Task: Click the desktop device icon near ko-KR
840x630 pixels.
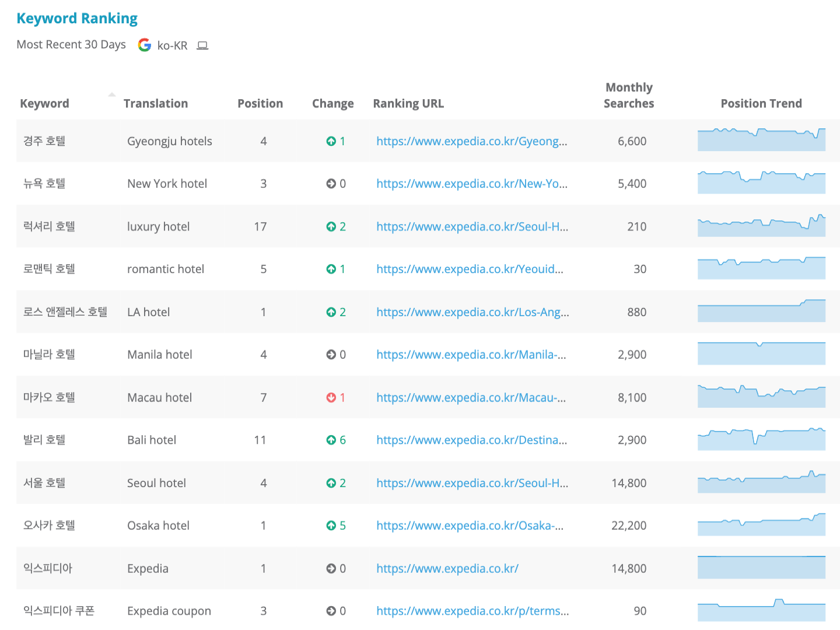Action: (x=202, y=45)
